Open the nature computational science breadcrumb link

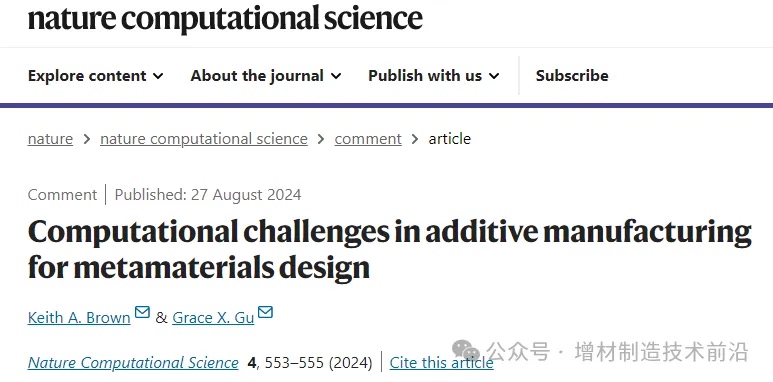pyautogui.click(x=204, y=139)
